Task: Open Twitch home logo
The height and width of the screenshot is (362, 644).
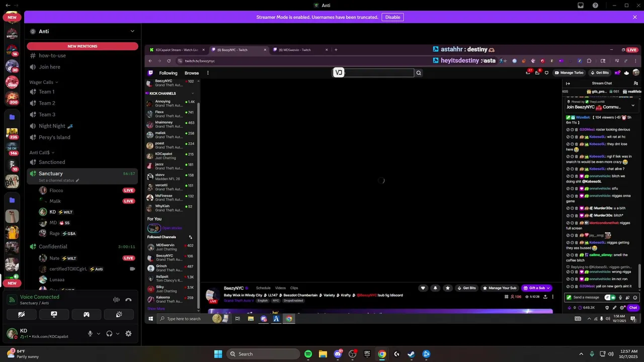Action: [150, 73]
